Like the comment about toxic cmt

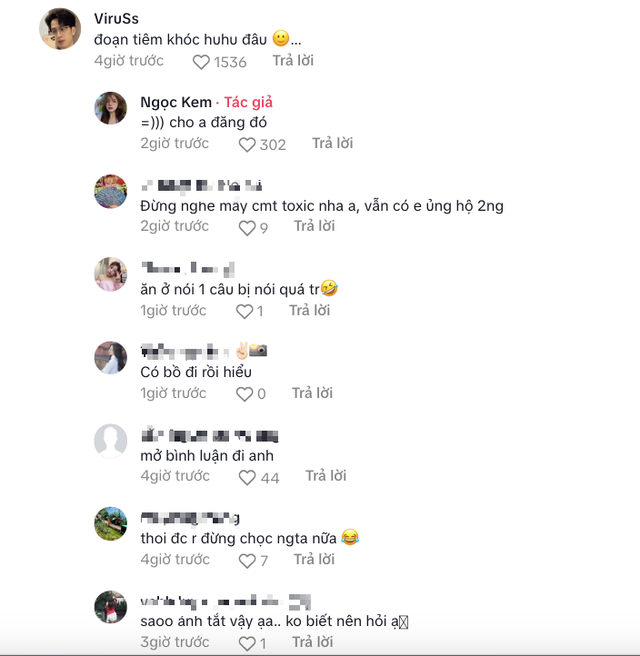pos(247,228)
